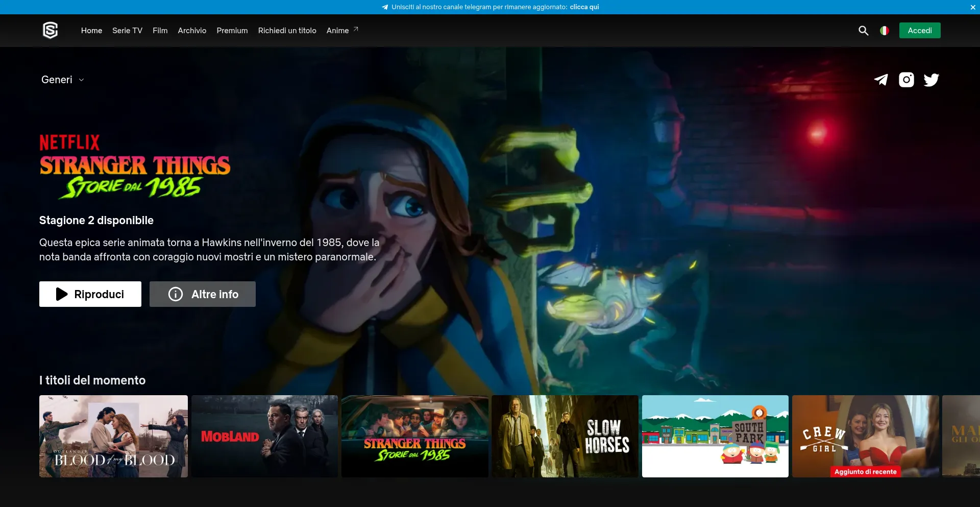Open Stranger Things Storie dal 1985 thumbnail
Image resolution: width=980 pixels, height=507 pixels.
pos(415,436)
